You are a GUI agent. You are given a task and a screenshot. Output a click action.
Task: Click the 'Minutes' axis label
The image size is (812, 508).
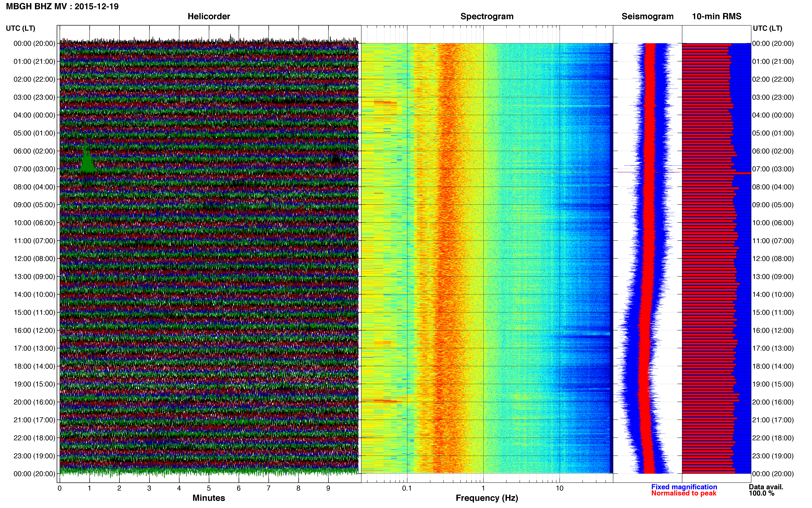[x=209, y=498]
